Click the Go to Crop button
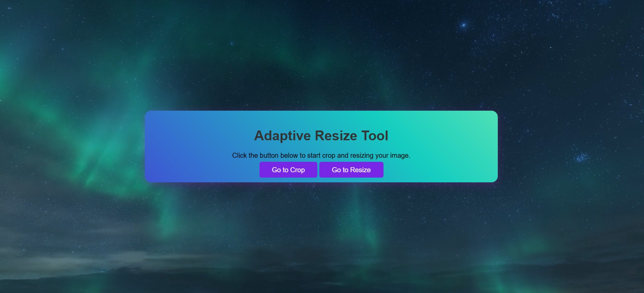This screenshot has height=293, width=644. [288, 170]
